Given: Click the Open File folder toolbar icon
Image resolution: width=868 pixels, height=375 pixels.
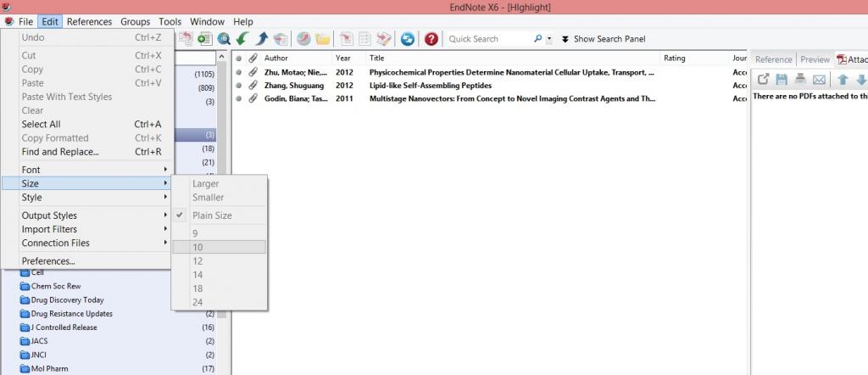Looking at the screenshot, I should click(x=323, y=39).
